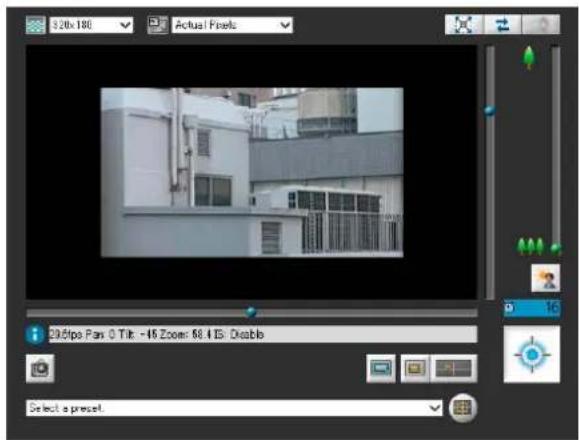Click the three trees wide-angle zoom icon
This screenshot has width=579, height=440.
click(x=531, y=246)
